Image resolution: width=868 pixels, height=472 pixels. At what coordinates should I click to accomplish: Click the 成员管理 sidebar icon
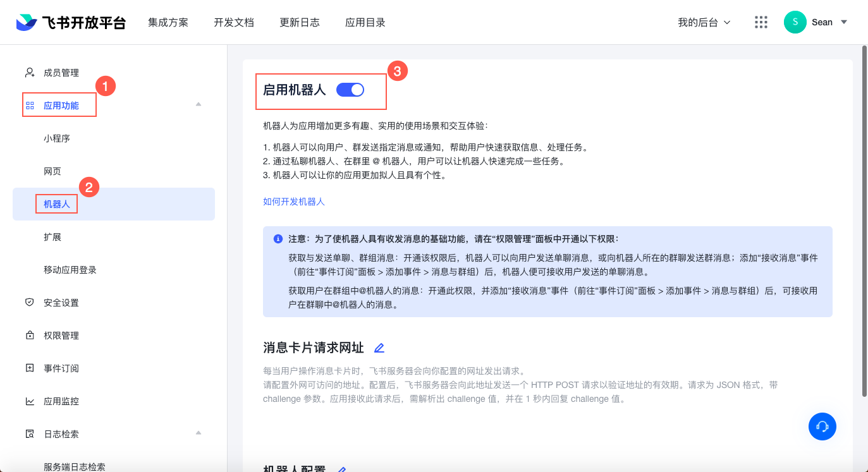click(x=30, y=73)
